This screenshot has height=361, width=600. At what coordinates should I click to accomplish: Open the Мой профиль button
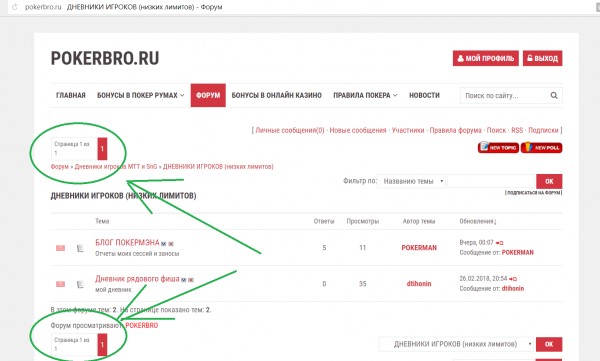[486, 58]
